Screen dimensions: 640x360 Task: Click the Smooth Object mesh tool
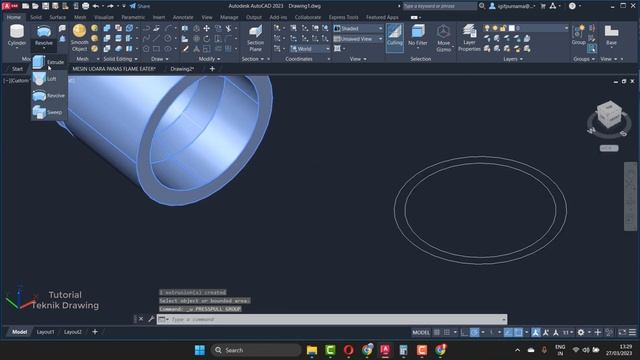click(79, 38)
